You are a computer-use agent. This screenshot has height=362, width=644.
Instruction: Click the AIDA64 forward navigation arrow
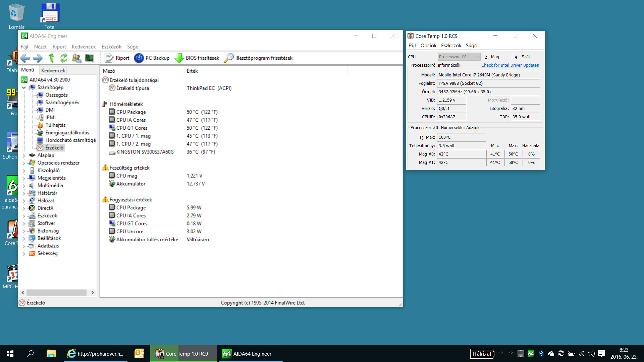[38, 58]
